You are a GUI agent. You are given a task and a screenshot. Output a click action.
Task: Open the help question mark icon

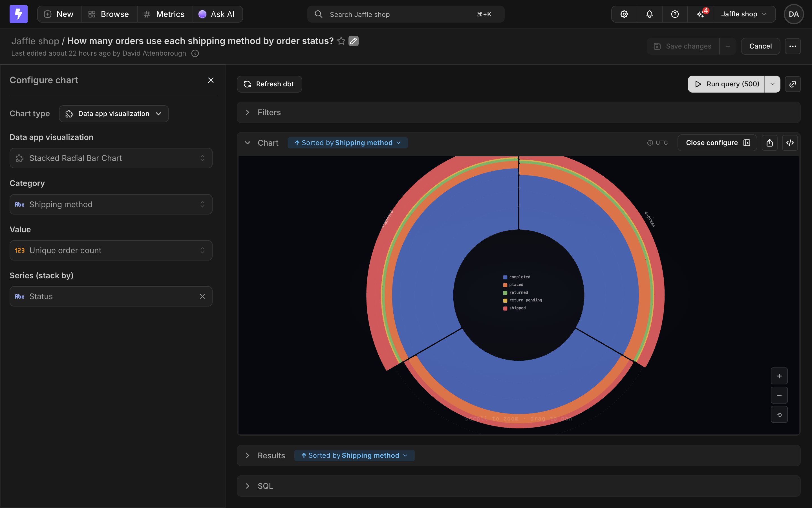point(675,14)
